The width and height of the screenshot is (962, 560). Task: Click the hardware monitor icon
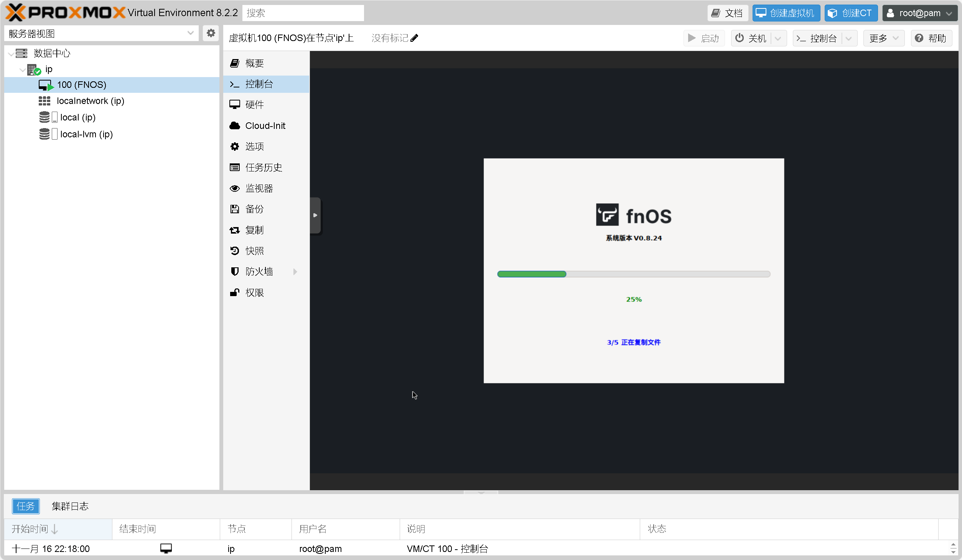(x=235, y=105)
